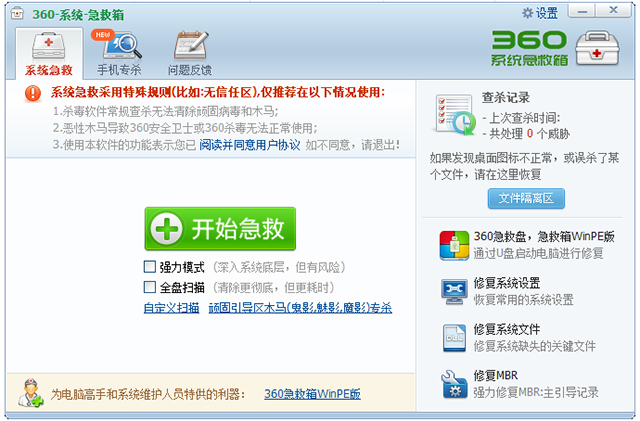
Task: Open the 手机专杀 magnifier icon
Action: (x=122, y=46)
